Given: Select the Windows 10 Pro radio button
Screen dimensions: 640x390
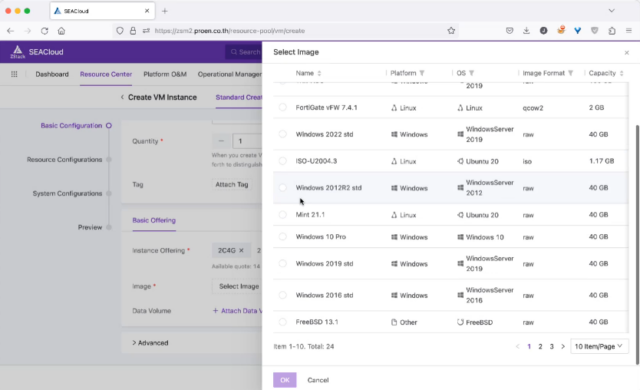Looking at the screenshot, I should [x=282, y=237].
